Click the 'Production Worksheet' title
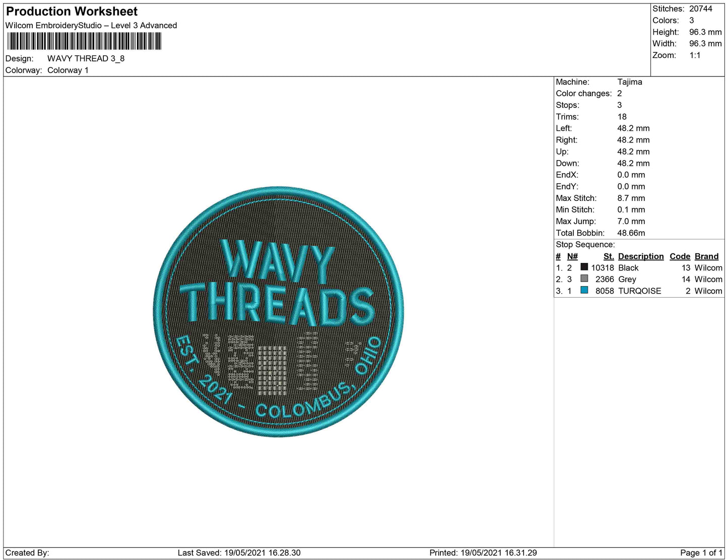728x560 pixels. pos(72,12)
